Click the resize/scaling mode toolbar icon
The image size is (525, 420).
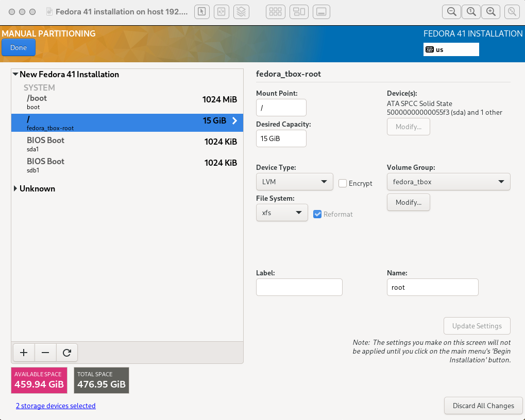point(222,12)
